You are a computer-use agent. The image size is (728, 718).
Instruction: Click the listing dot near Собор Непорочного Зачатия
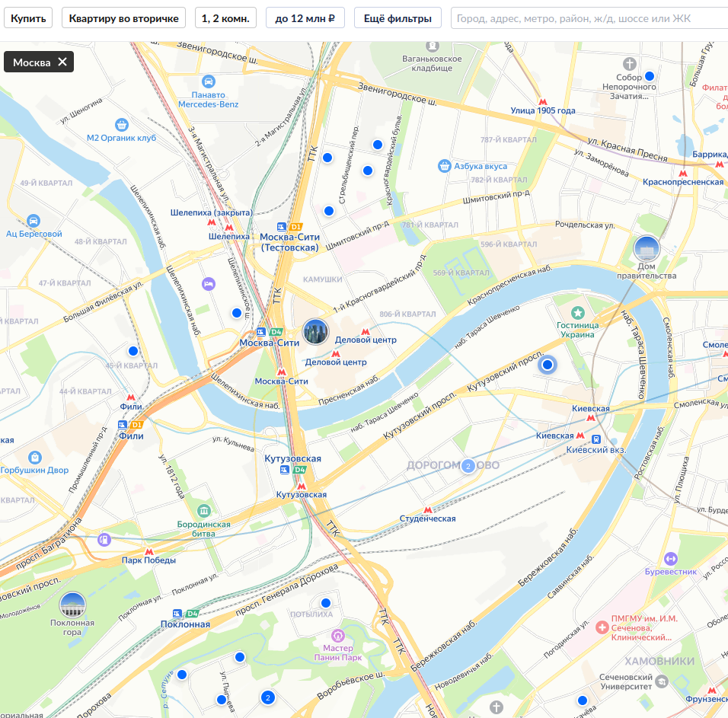650,76
